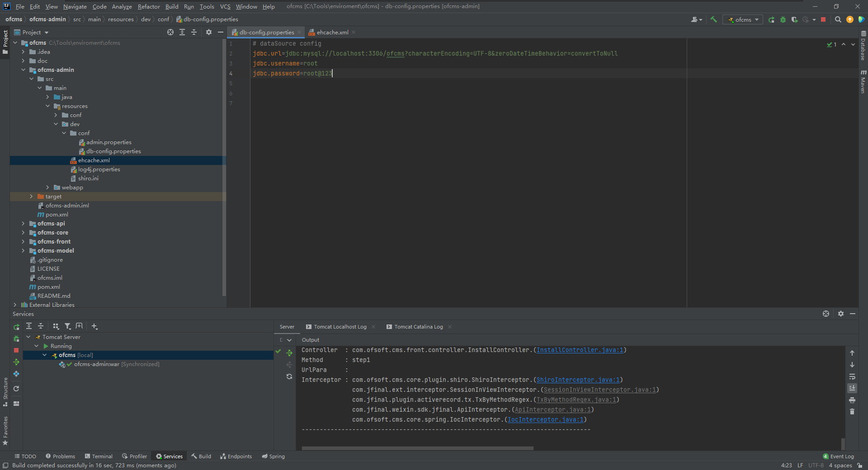Open the Group By option in Services
The width and height of the screenshot is (868, 470).
point(56,326)
